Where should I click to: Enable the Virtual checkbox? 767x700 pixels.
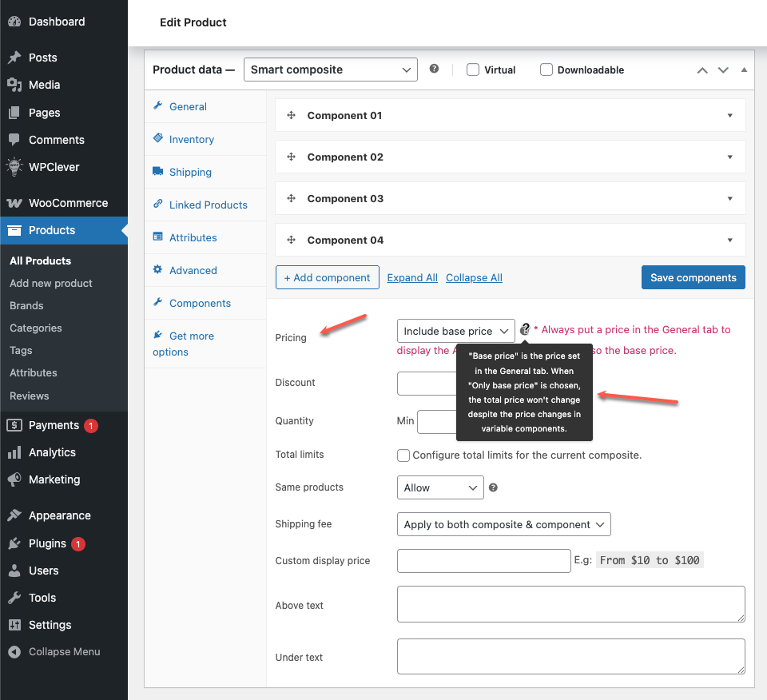(473, 70)
